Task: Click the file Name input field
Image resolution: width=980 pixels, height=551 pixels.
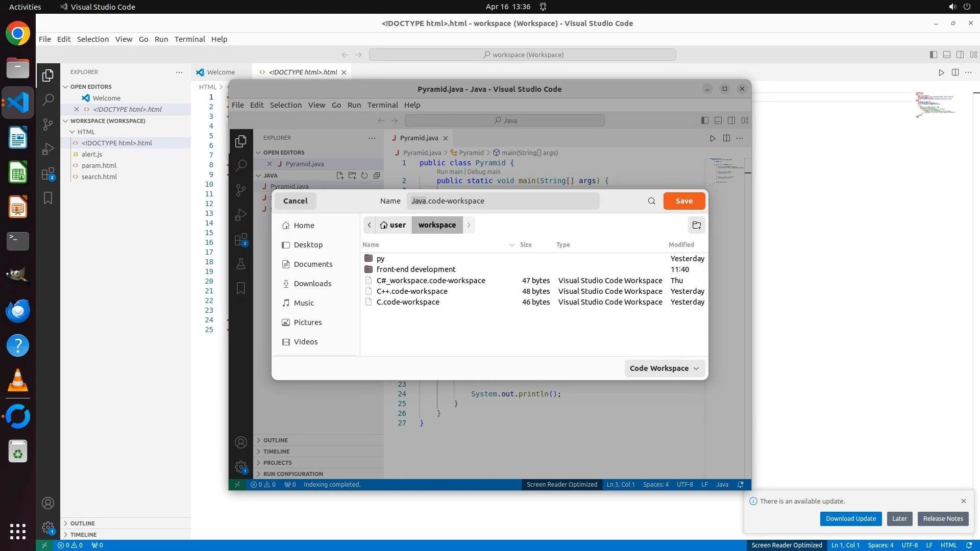Action: click(503, 201)
